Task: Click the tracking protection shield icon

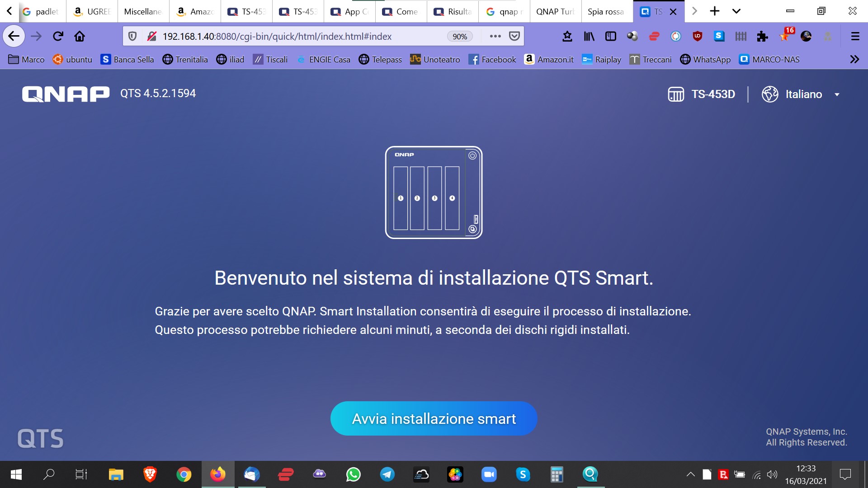Action: click(x=132, y=36)
